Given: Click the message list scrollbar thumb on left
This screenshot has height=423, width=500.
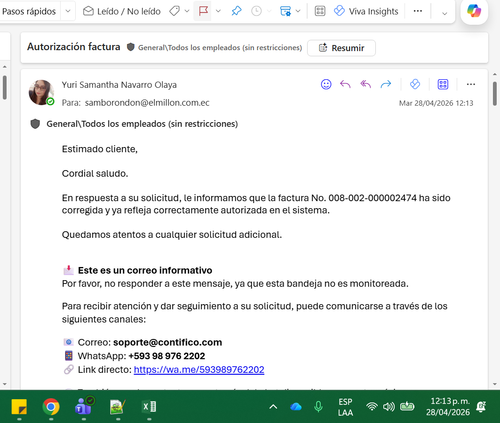Looking at the screenshot, I should [5, 87].
